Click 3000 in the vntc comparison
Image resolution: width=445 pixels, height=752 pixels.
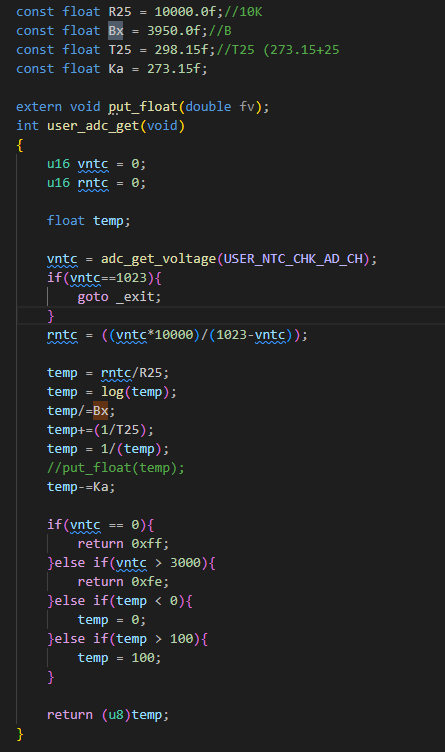pos(185,563)
